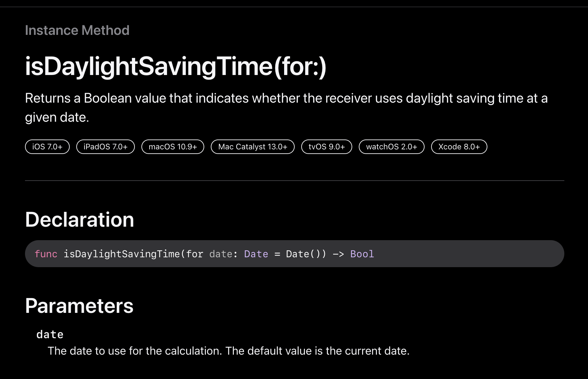
Task: Click the date parameter name
Action: click(50, 335)
